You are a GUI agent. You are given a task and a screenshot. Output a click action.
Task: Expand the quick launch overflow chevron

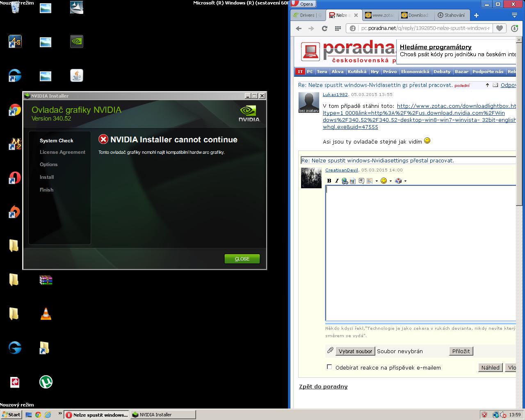point(60,413)
